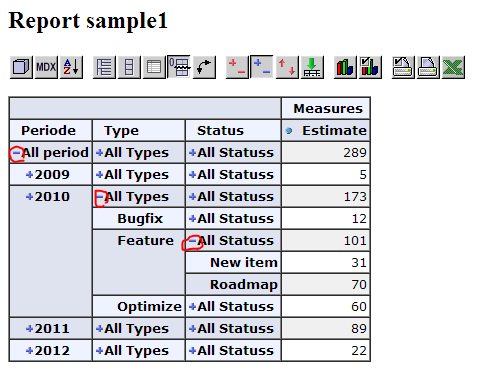Viewport: 500px width, 378px height.
Task: Expand the 2012 period row
Action: click(x=30, y=351)
